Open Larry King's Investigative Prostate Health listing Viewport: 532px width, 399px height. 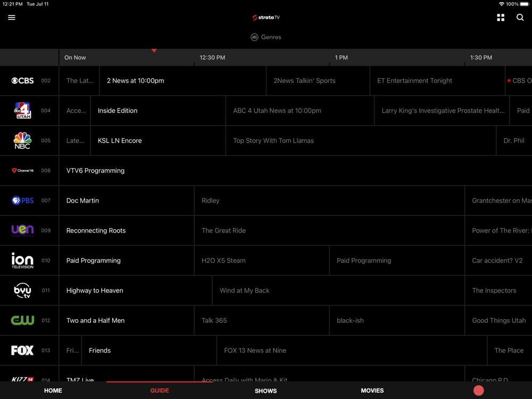(x=442, y=111)
